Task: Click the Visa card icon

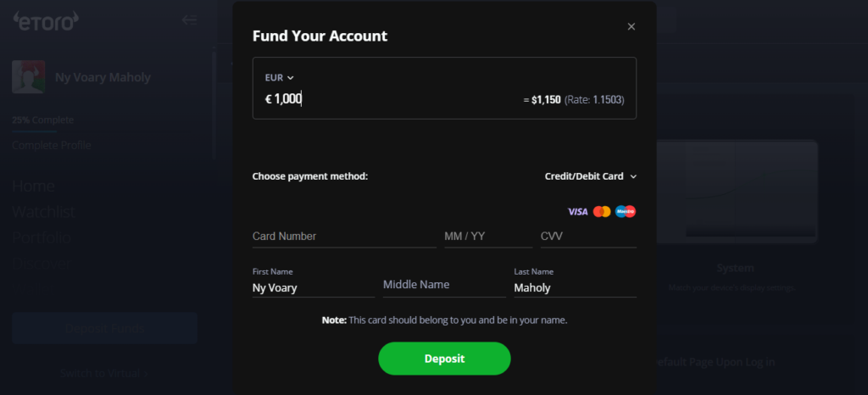Action: [x=577, y=211]
